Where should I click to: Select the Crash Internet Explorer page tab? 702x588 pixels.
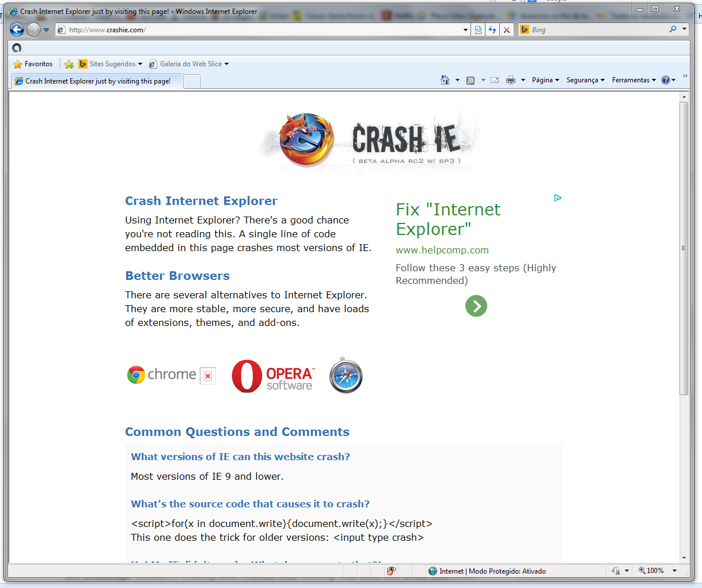point(97,81)
